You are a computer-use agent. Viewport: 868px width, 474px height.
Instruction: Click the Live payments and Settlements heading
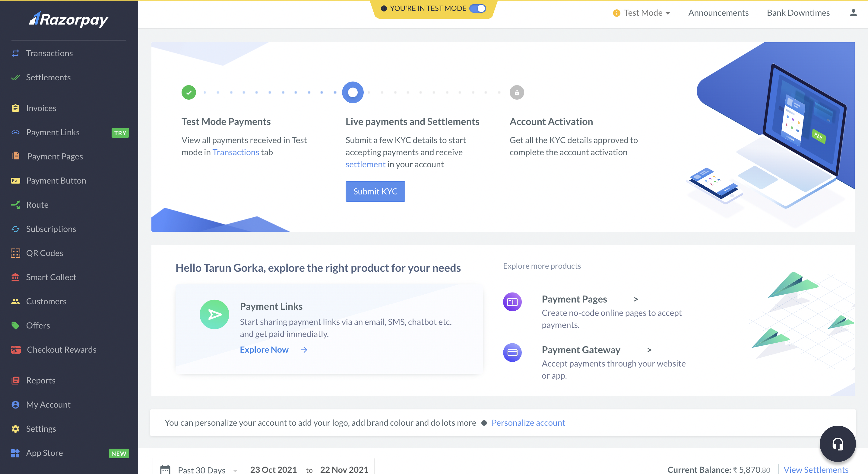pyautogui.click(x=412, y=122)
